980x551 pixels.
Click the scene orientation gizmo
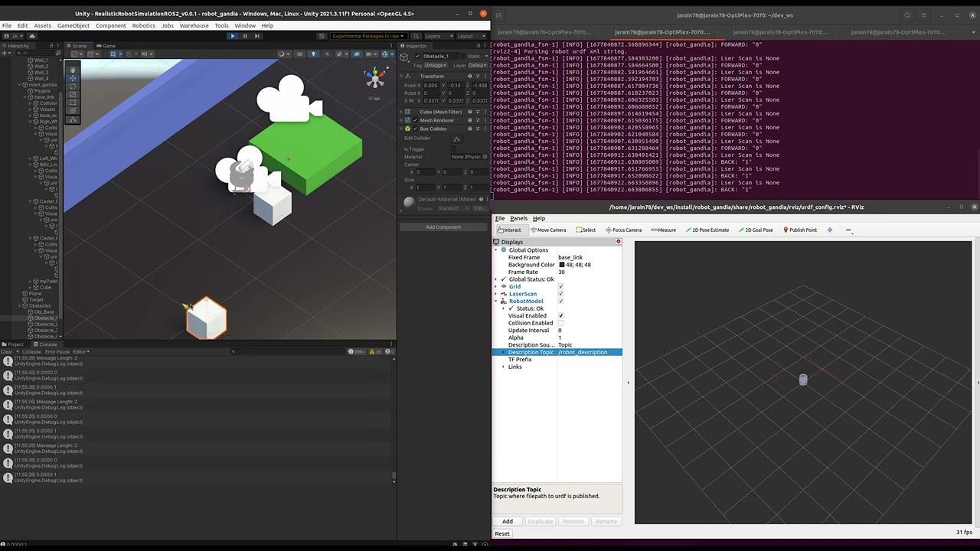click(x=375, y=77)
